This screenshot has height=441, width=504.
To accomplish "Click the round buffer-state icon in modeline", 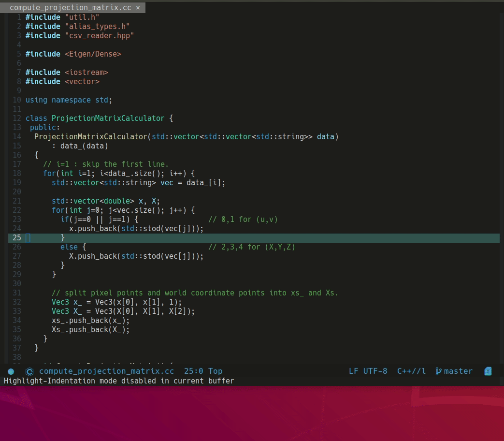I will (11, 371).
